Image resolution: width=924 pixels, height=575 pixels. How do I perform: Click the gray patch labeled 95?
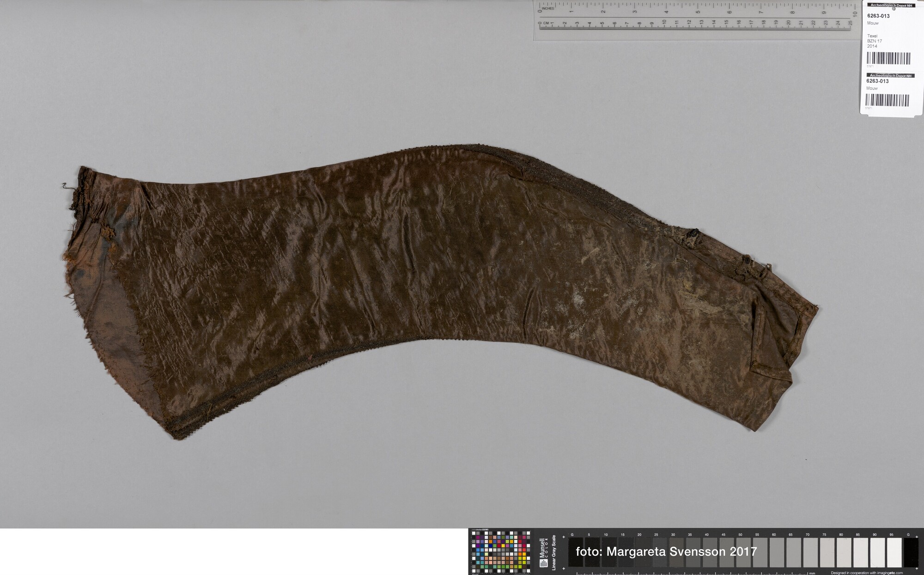pyautogui.click(x=894, y=552)
